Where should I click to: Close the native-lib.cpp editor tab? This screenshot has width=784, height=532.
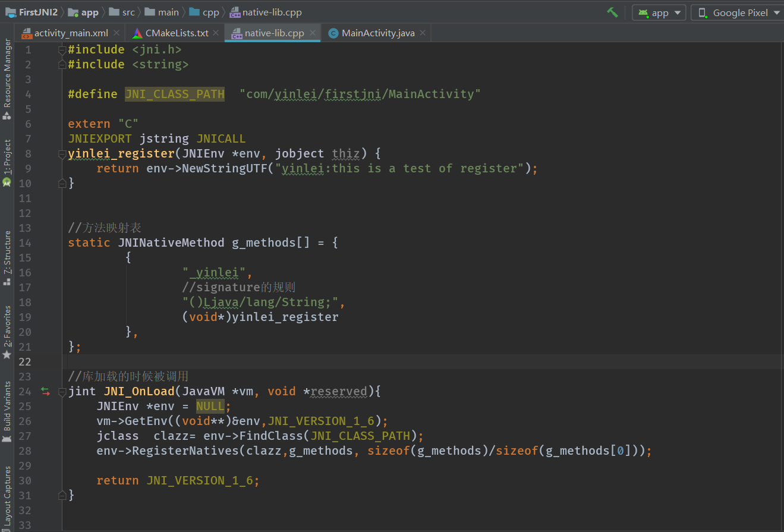(312, 33)
